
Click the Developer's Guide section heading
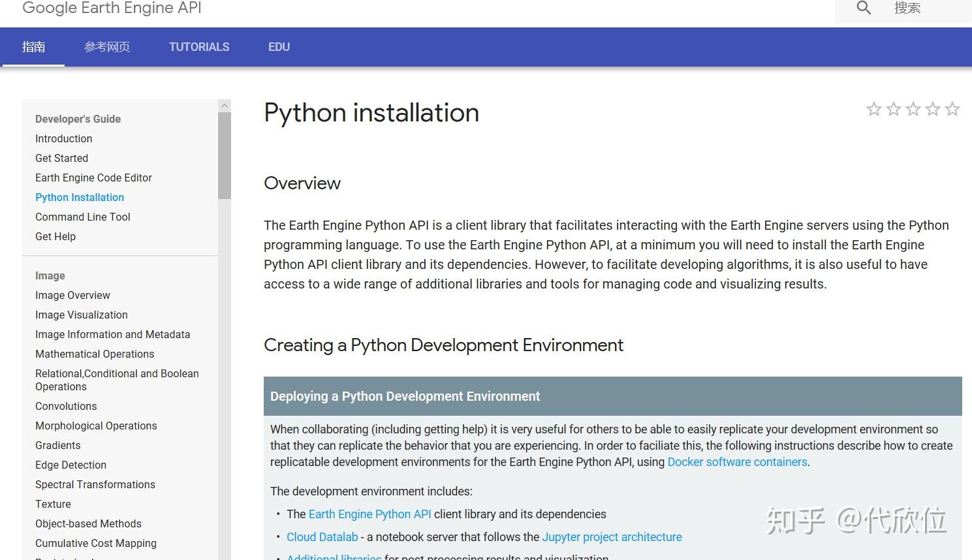click(78, 119)
